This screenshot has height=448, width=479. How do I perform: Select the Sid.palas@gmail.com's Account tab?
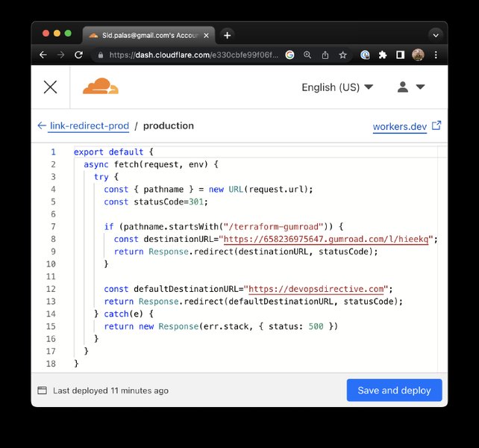pos(149,36)
